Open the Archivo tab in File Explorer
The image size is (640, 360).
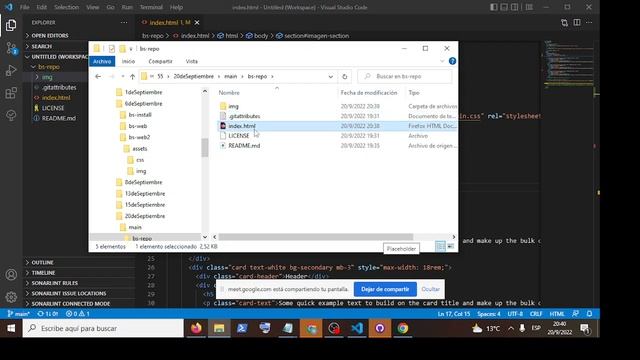coord(102,61)
